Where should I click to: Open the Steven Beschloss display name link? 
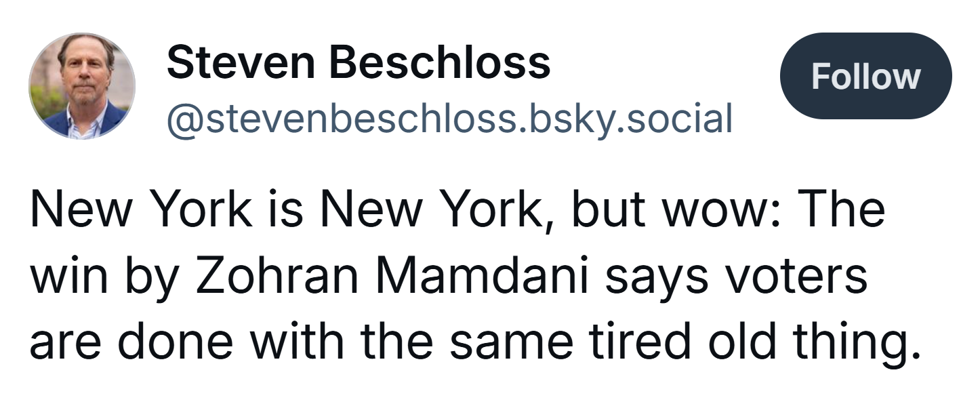(359, 62)
